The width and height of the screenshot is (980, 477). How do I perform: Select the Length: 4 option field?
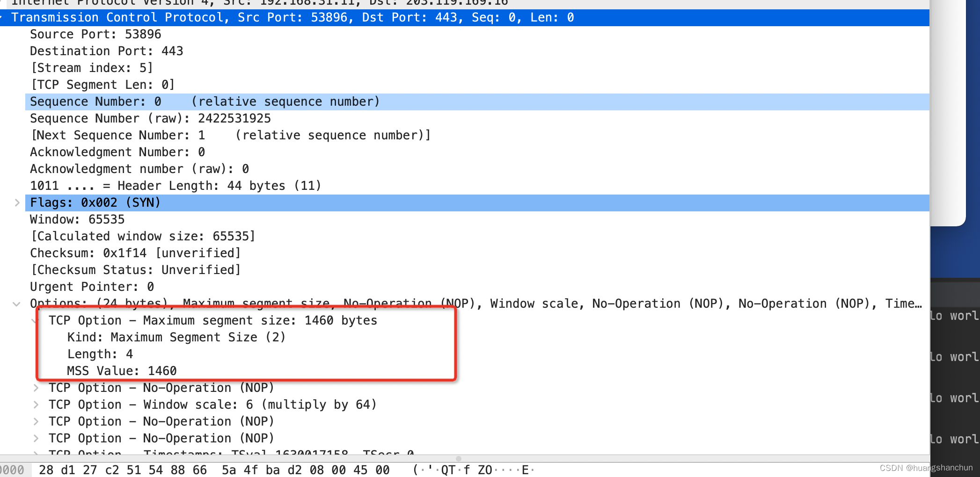(x=100, y=354)
